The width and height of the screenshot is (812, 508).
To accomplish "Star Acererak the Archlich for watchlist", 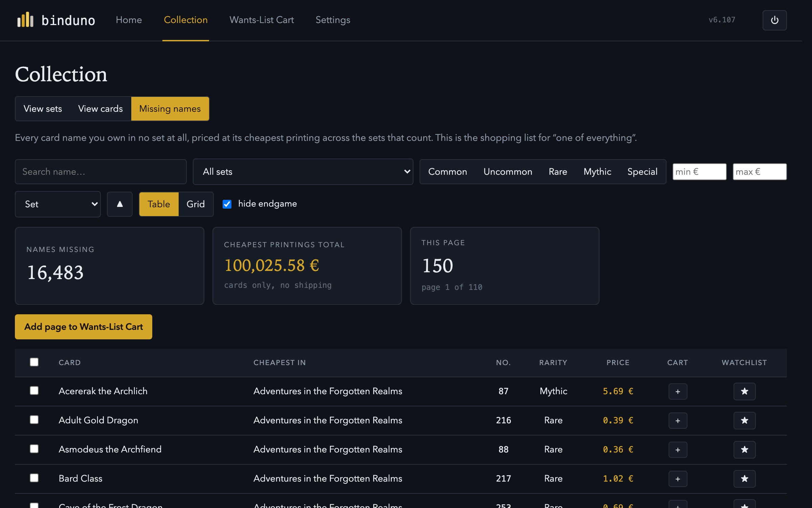I will pos(744,391).
